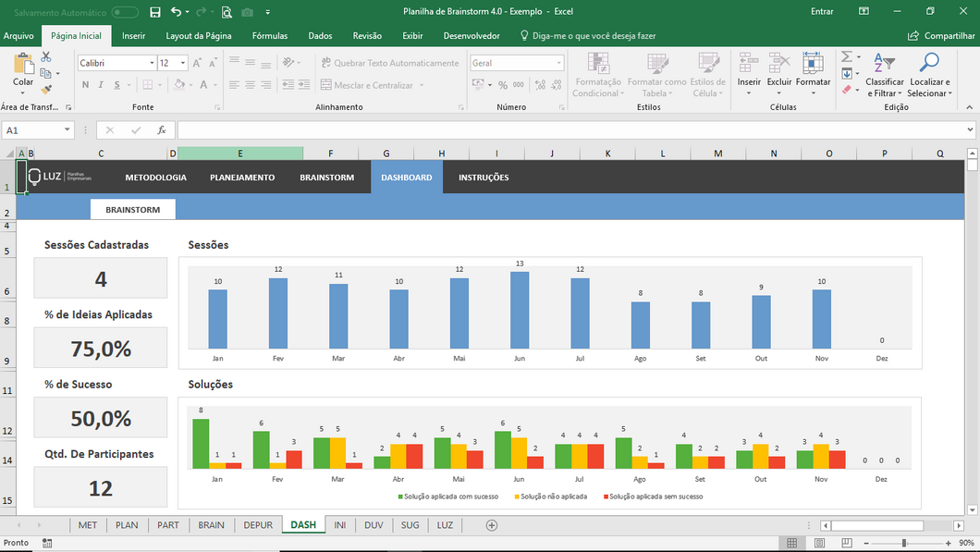
Task: Click the insert function fx icon
Action: [x=162, y=130]
